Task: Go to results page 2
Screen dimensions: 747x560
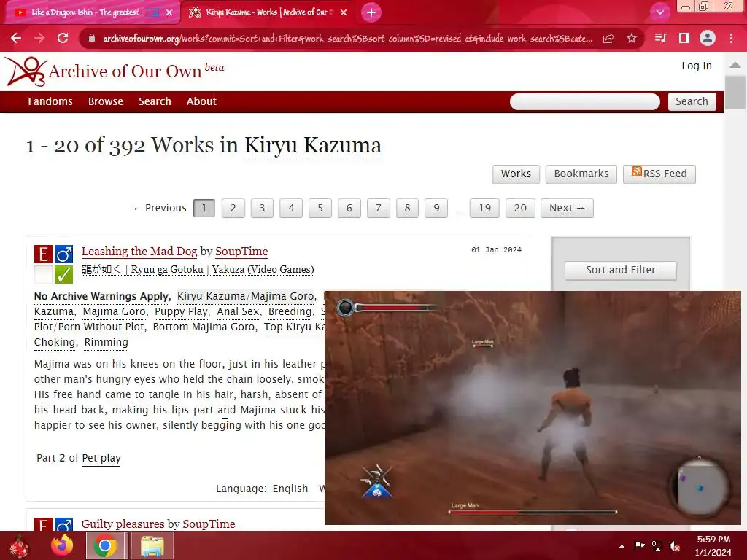Action: 233,208
